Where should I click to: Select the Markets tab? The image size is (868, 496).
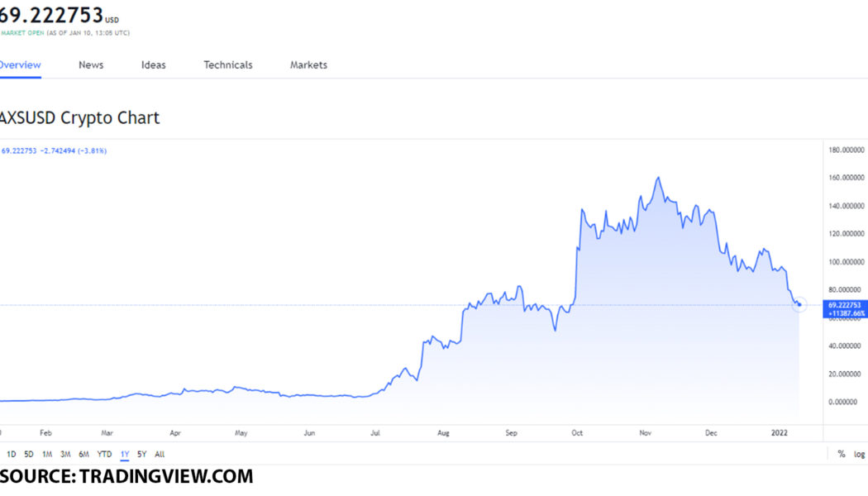point(308,64)
